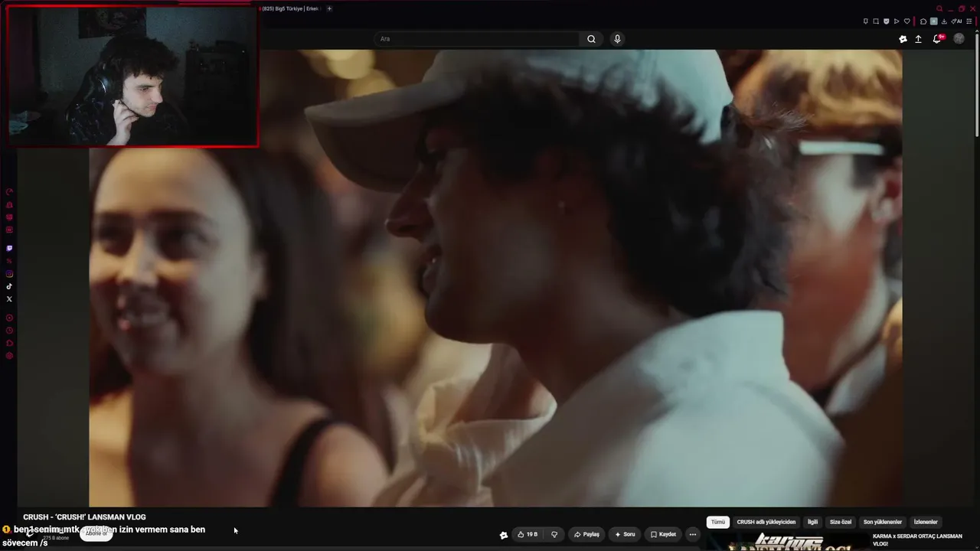The image size is (980, 551).
Task: Open a new browser tab with the plus
Action: [x=329, y=8]
